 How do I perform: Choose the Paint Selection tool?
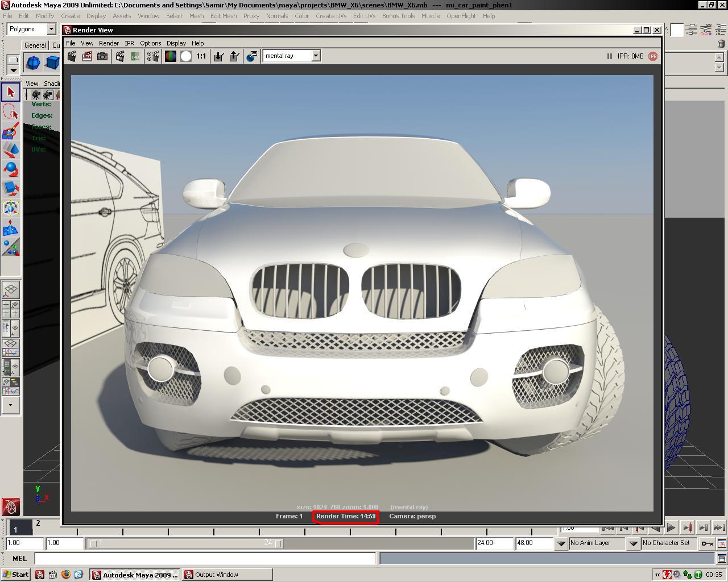pyautogui.click(x=11, y=131)
